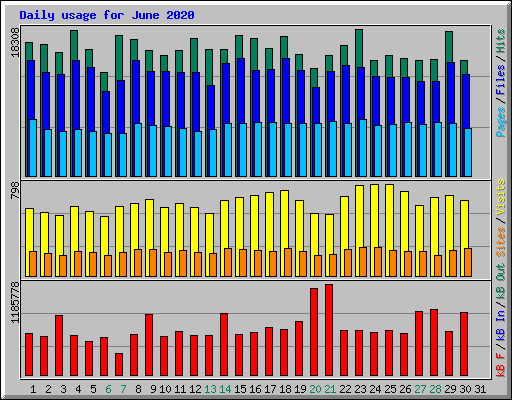Image resolution: width=512 pixels, height=400 pixels.
Task: Select day 17 on the x-axis
Action: tap(270, 389)
